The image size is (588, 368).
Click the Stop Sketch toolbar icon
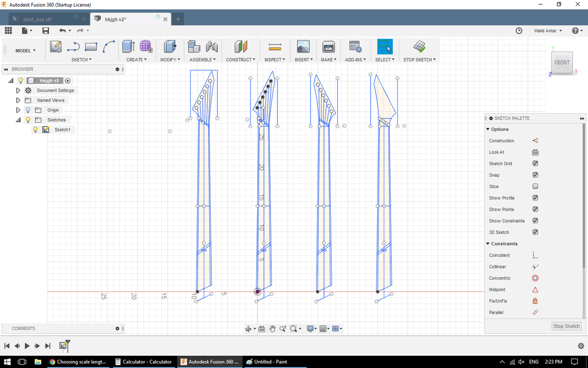pyautogui.click(x=419, y=47)
